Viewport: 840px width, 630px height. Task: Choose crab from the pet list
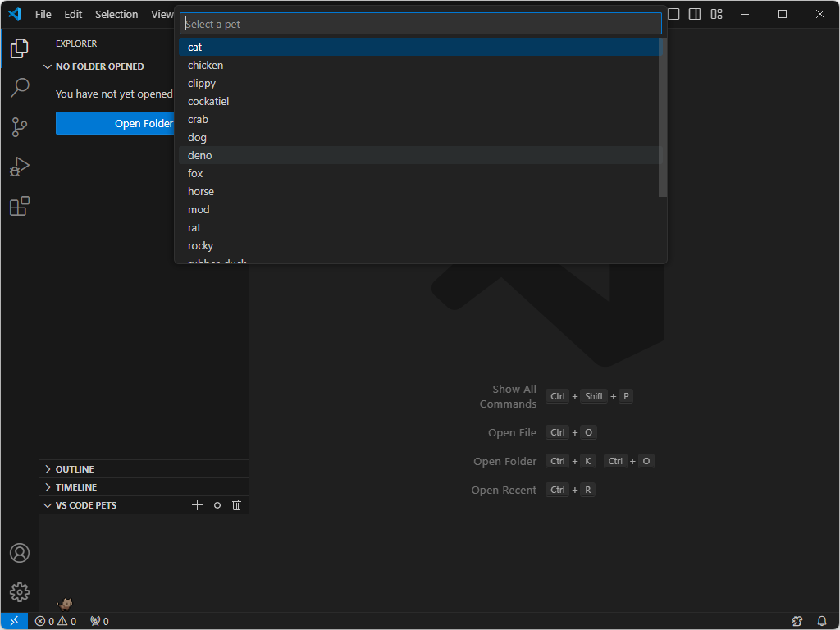(x=421, y=119)
